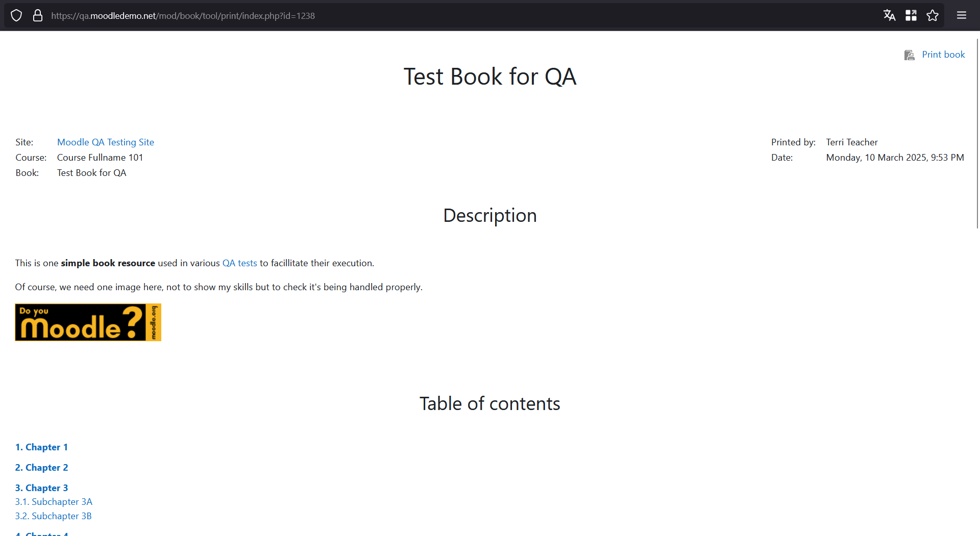Go to 3.1. Subchapter 3A

click(54, 502)
